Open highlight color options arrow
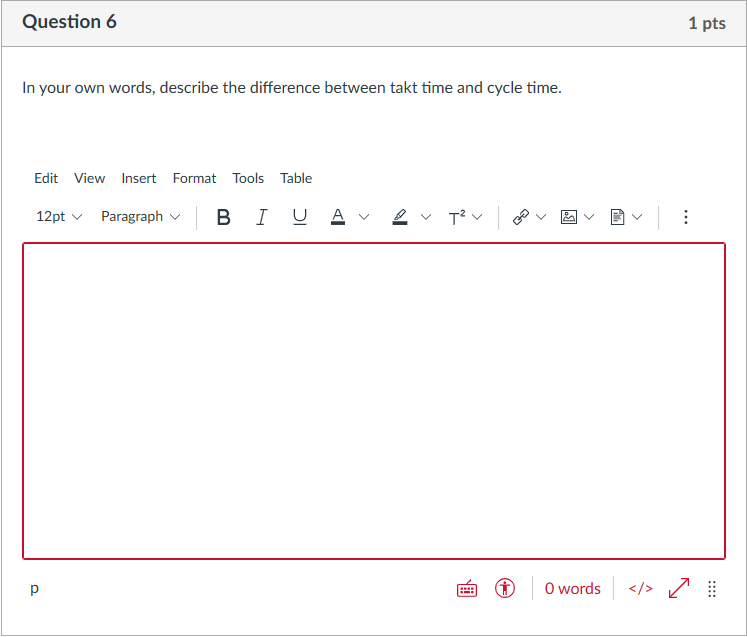Image resolution: width=747 pixels, height=637 pixels. coord(426,217)
